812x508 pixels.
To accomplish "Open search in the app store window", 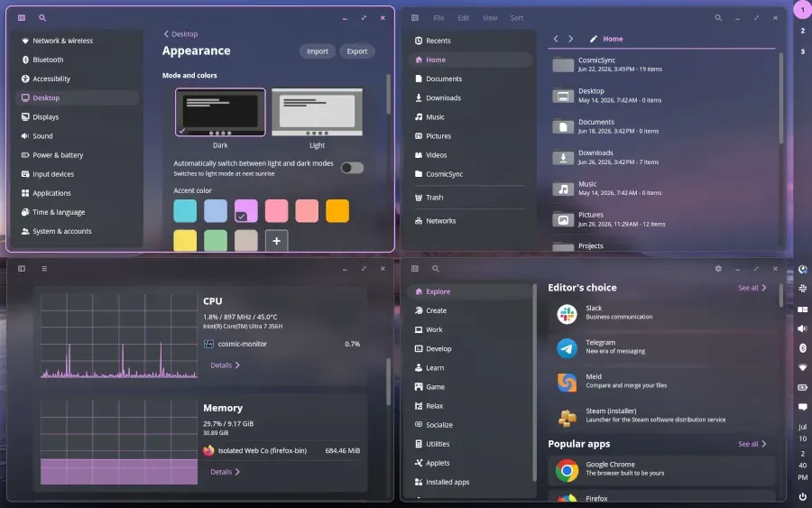I will 436,269.
